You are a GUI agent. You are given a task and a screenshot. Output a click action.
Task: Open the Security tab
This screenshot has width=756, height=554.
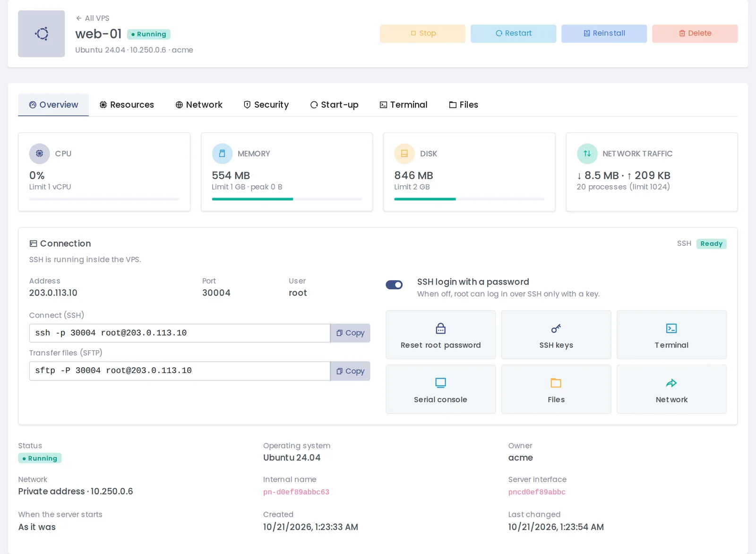[x=266, y=104]
